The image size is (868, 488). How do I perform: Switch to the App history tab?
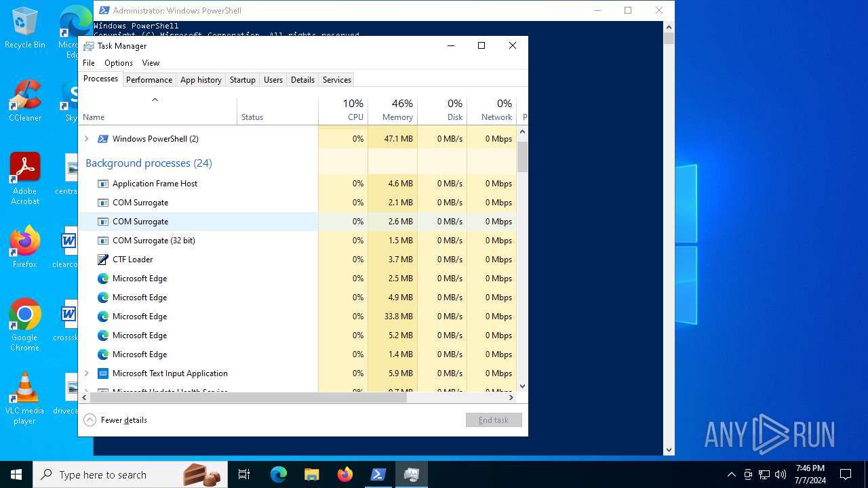pyautogui.click(x=201, y=80)
